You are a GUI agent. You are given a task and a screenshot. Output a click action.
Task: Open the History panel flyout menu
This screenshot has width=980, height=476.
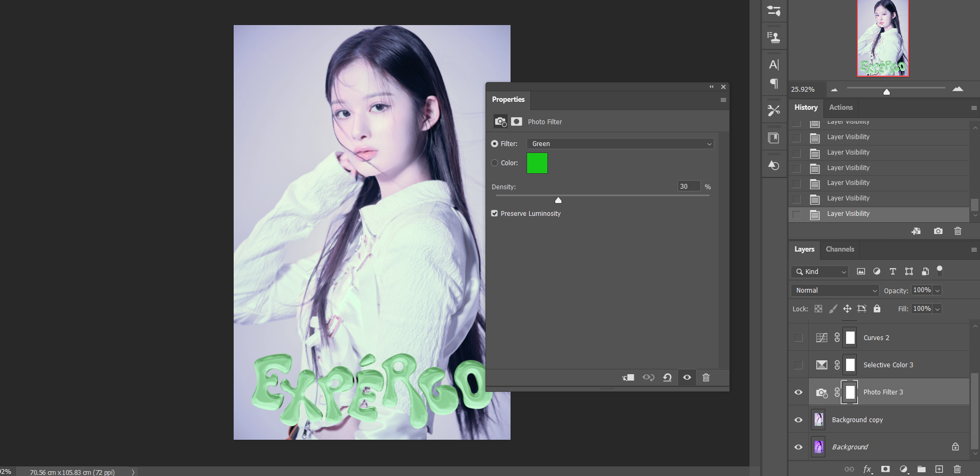pos(974,108)
